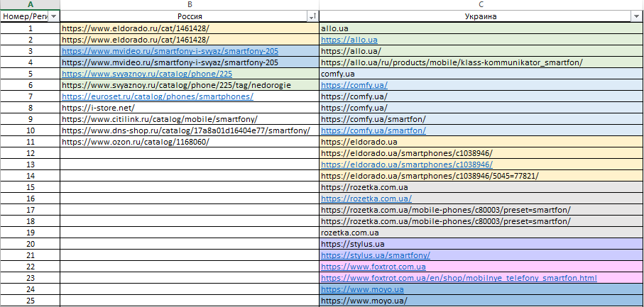Select empty Россия cell in row 12
The height and width of the screenshot is (307, 644).
click(x=190, y=153)
